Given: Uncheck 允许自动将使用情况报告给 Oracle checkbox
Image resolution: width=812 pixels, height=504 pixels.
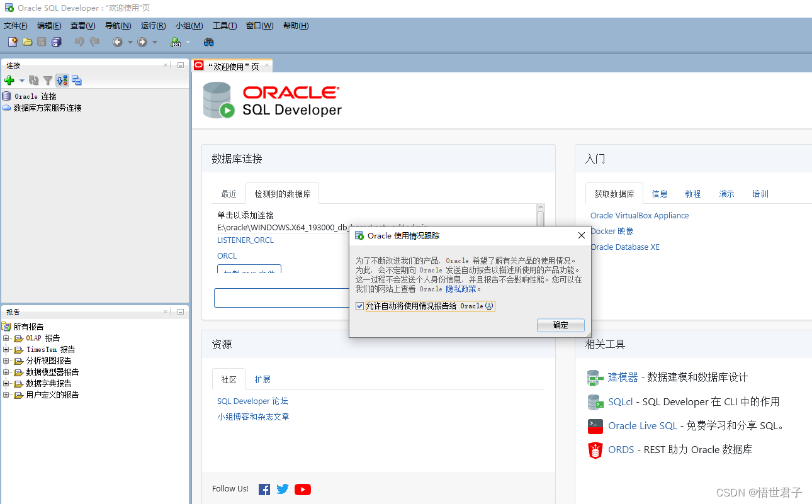Looking at the screenshot, I should tap(359, 306).
